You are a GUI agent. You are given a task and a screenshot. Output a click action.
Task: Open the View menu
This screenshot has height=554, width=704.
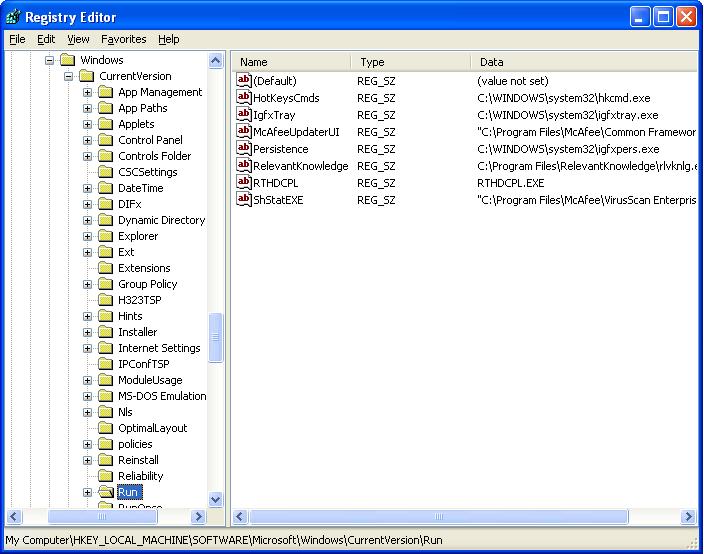78,40
